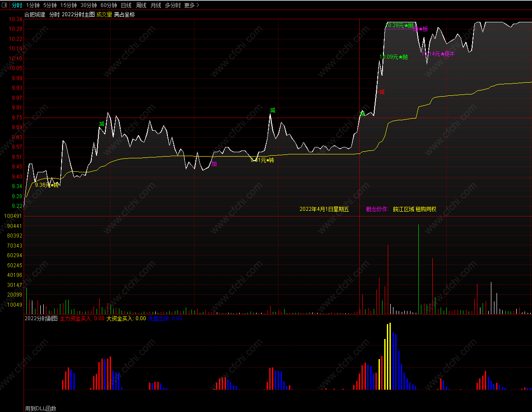This screenshot has height=412, width=532.
Task: Click the 9.51 price axis label
Action: (x=17, y=157)
